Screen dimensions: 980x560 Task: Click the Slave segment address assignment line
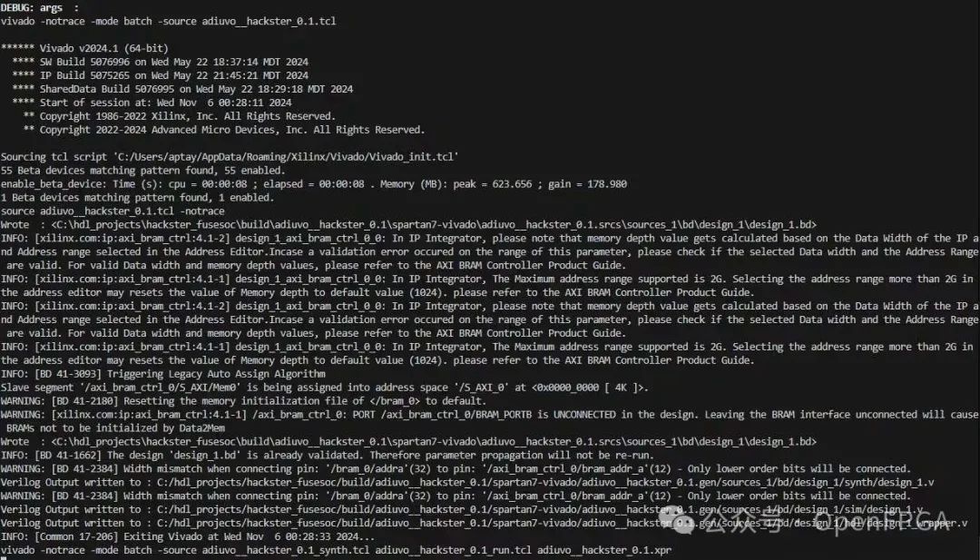coord(325,388)
